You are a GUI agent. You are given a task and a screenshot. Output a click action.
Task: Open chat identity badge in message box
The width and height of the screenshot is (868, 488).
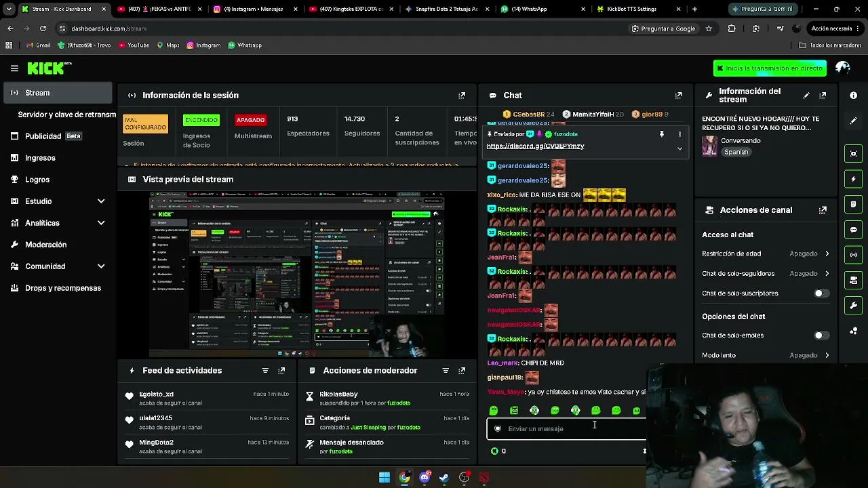click(x=498, y=429)
